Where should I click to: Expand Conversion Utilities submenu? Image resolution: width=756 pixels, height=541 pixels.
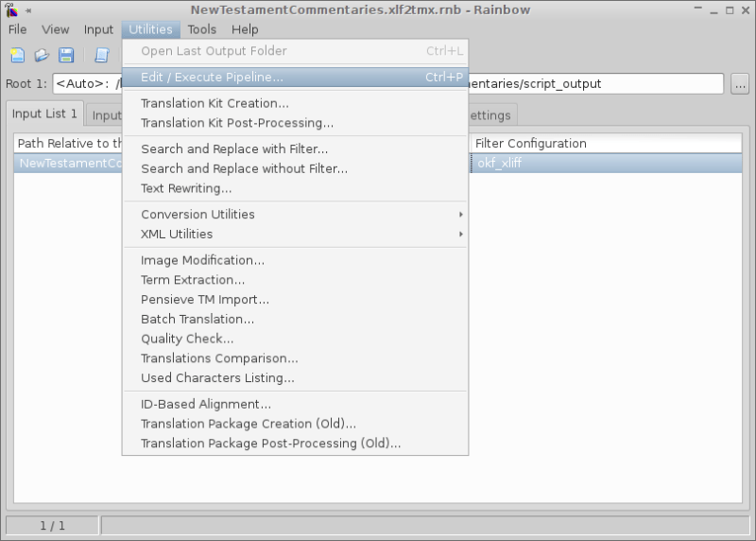(295, 215)
